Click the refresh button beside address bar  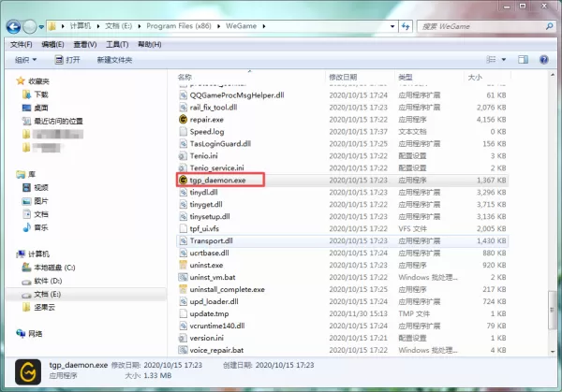[406, 26]
